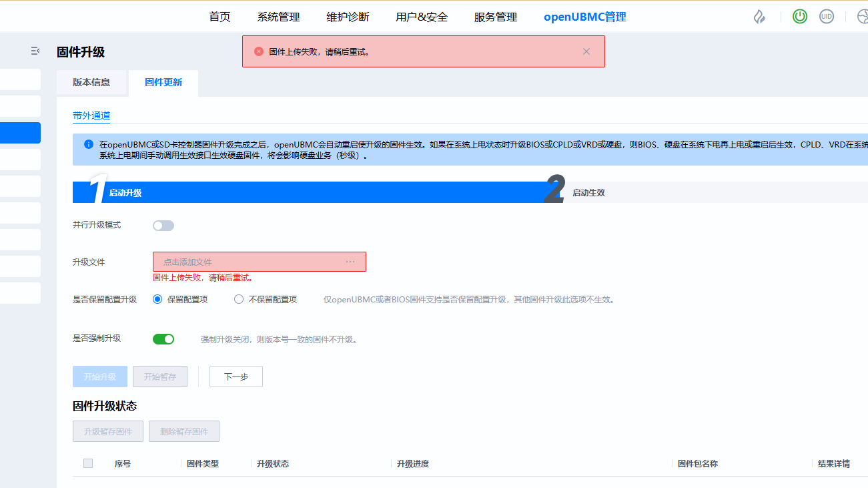Open the 系统管理 menu
The height and width of the screenshot is (488, 868).
[278, 17]
